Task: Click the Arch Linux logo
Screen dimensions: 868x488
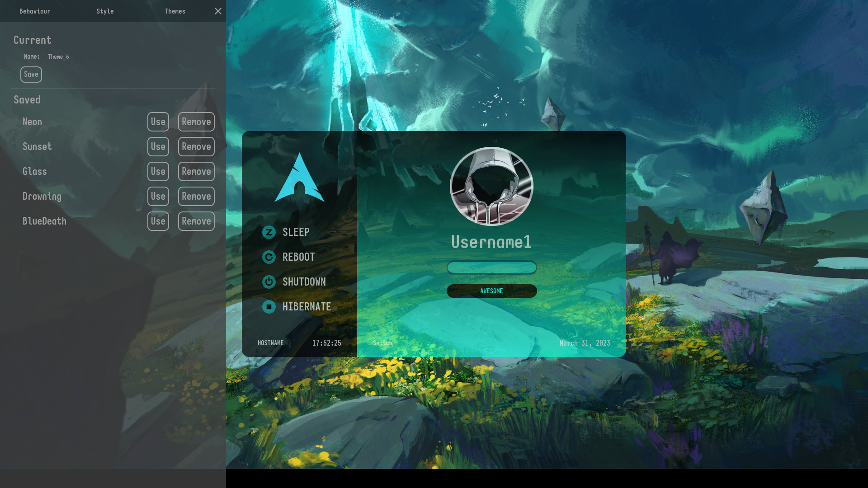Action: (299, 178)
